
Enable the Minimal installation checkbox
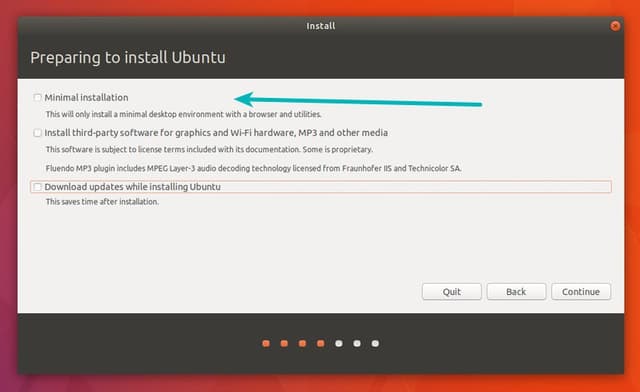coord(37,98)
